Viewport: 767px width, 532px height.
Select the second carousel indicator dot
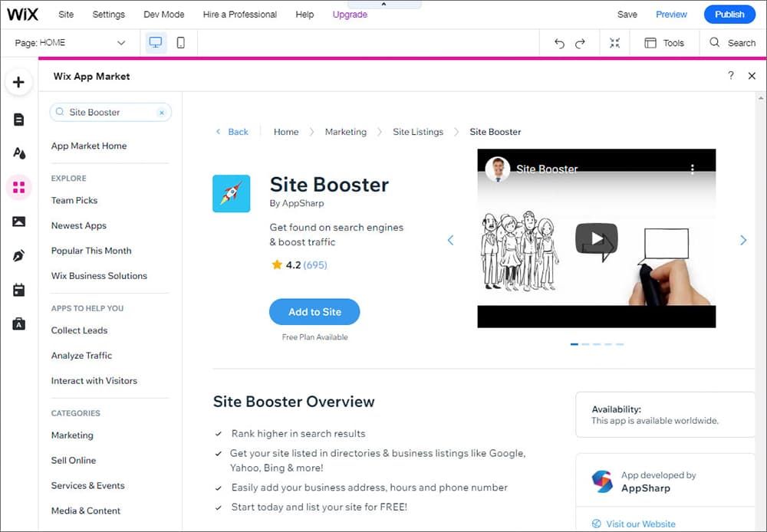tap(585, 344)
